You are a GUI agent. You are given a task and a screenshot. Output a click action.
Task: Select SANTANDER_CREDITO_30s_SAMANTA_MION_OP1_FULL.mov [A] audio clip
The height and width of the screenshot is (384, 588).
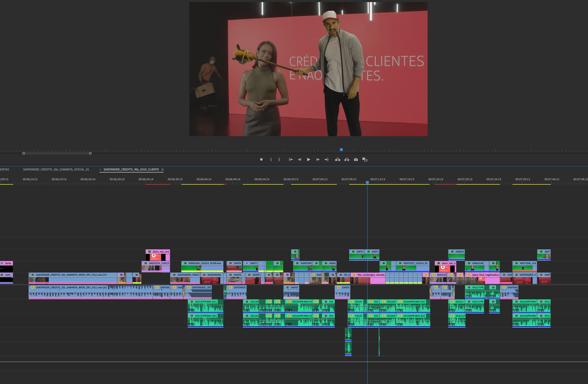(x=91, y=292)
